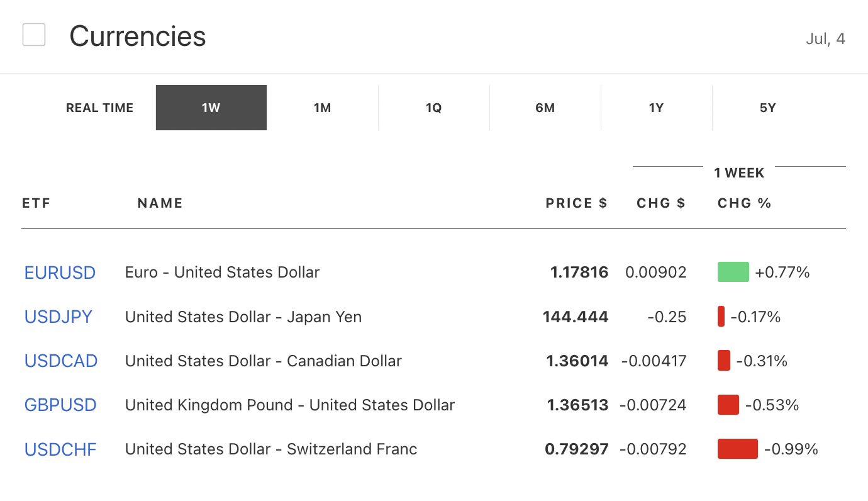This screenshot has width=868, height=501.
Task: Choose the 1Q period tab
Action: 434,108
